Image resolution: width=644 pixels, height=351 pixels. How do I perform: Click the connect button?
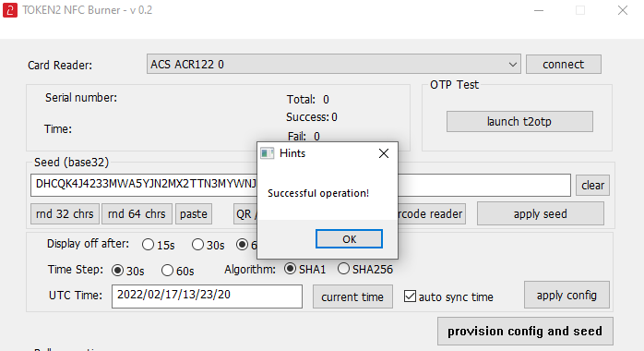coord(564,64)
